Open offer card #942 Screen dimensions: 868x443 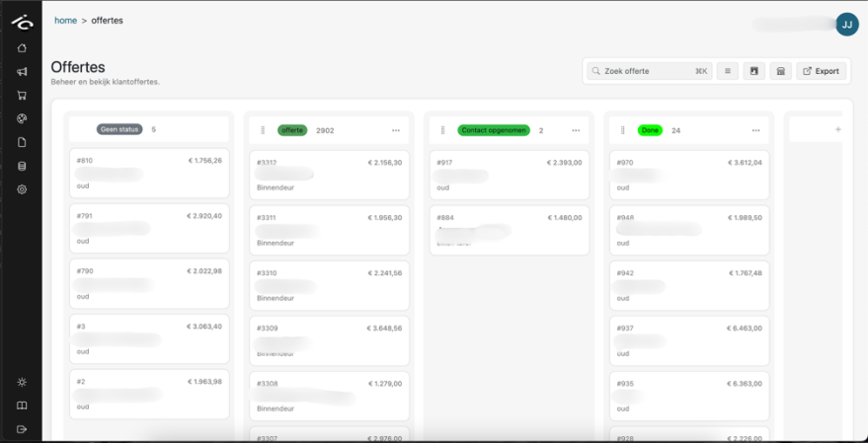click(689, 285)
